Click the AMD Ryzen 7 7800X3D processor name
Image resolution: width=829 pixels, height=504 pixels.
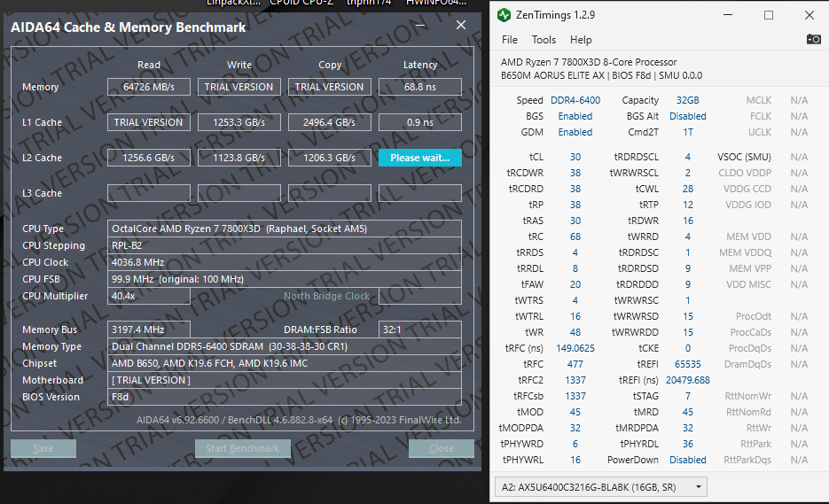(x=589, y=62)
